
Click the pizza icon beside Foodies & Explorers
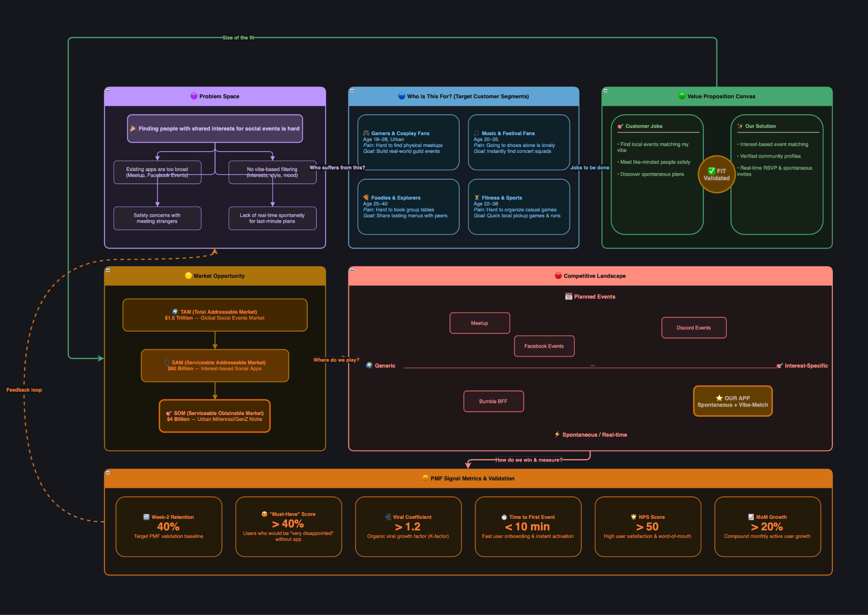366,197
